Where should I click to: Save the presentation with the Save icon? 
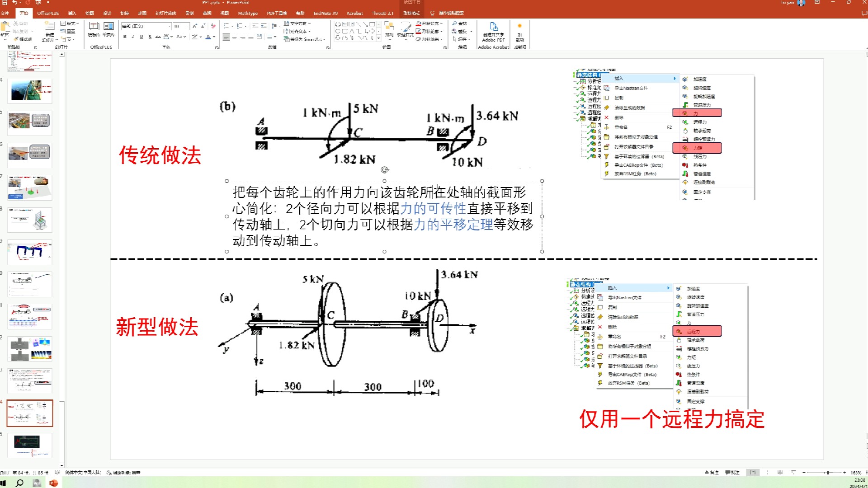(4, 3)
